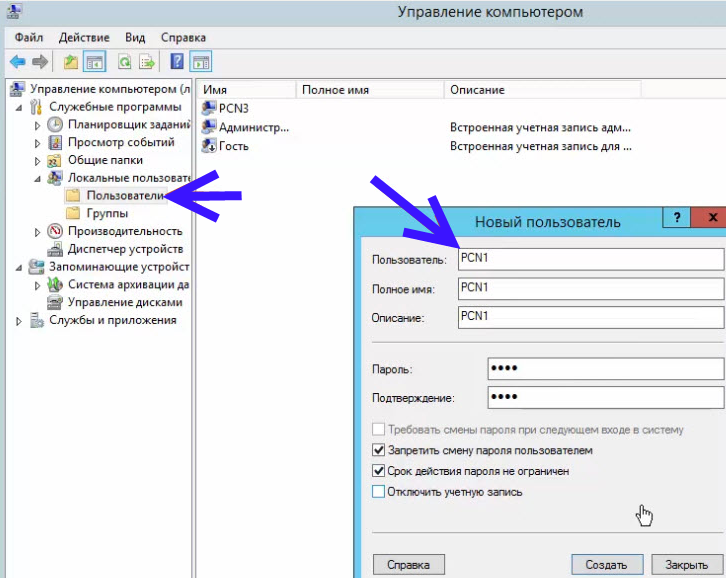
Task: Click the Пароль input field
Action: point(605,369)
